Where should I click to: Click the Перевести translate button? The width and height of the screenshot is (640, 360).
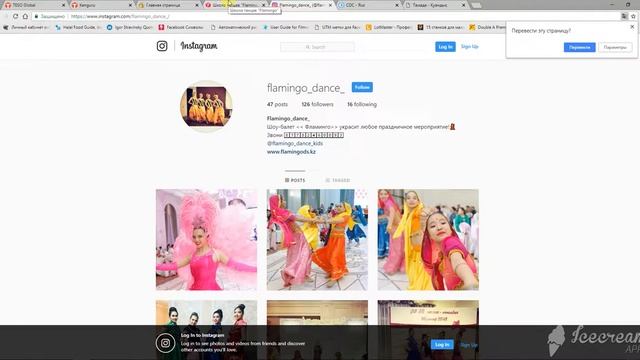point(580,47)
